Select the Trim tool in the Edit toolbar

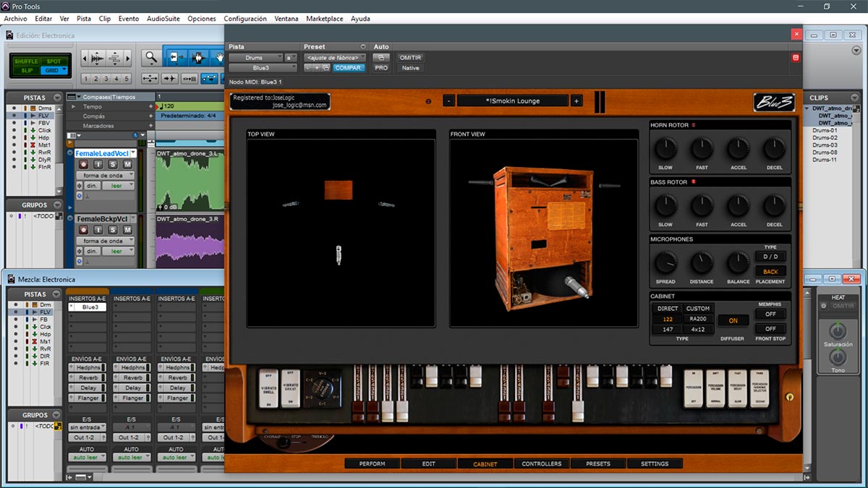pos(174,58)
